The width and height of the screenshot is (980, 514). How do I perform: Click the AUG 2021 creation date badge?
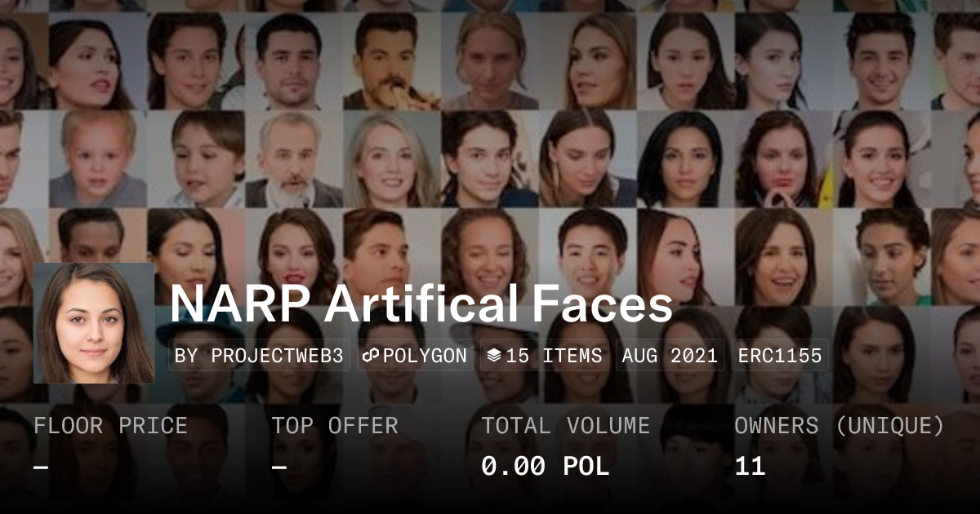(x=670, y=355)
